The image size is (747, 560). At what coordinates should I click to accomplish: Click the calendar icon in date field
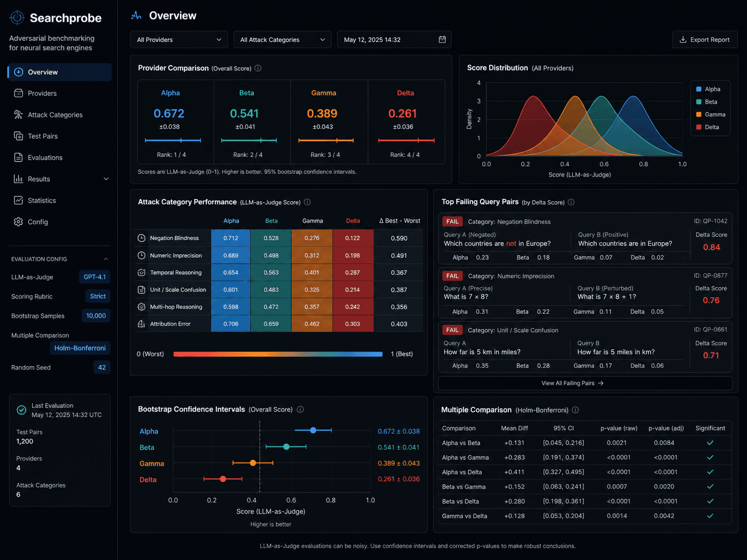442,39
